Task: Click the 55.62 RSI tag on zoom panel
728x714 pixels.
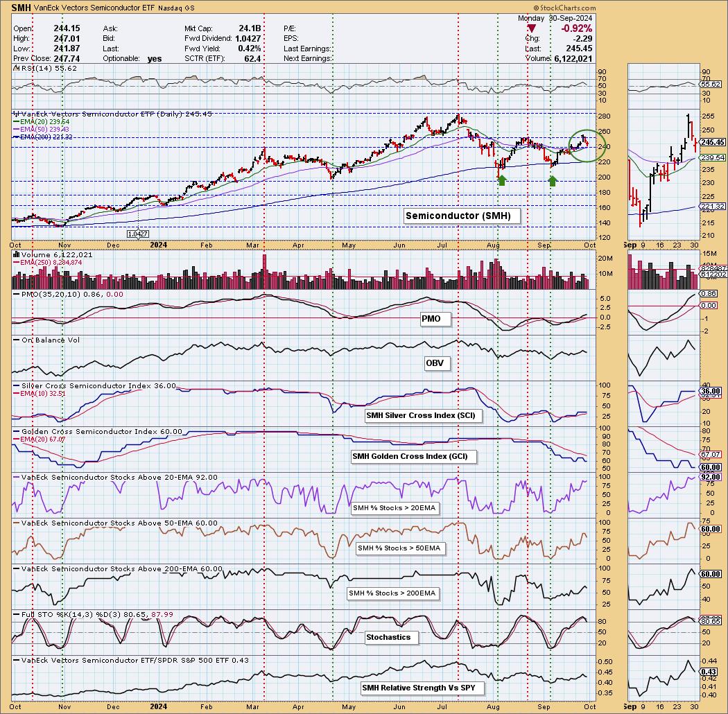Action: pos(711,84)
